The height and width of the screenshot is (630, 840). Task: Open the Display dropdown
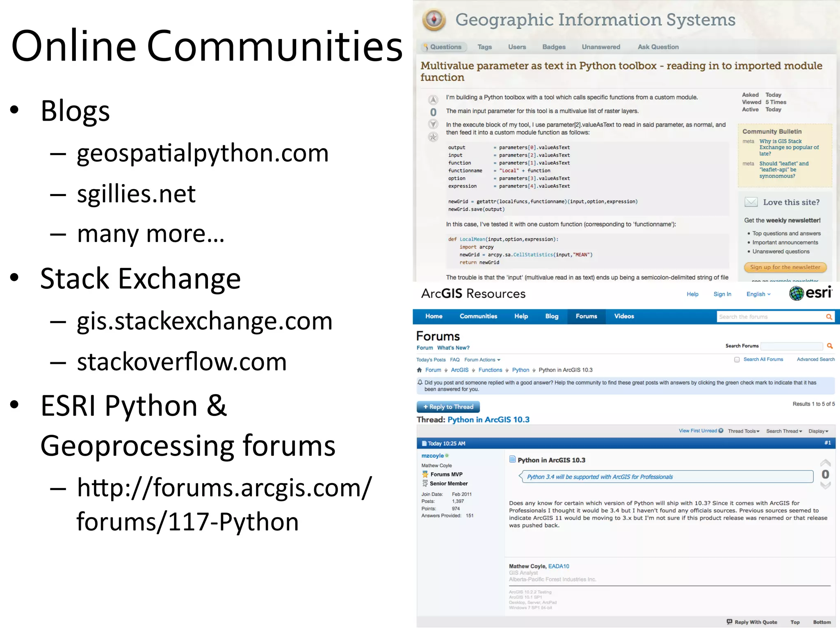(818, 431)
